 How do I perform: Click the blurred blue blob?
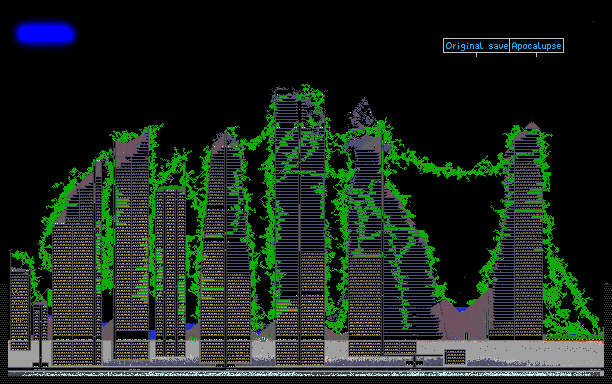(x=45, y=34)
